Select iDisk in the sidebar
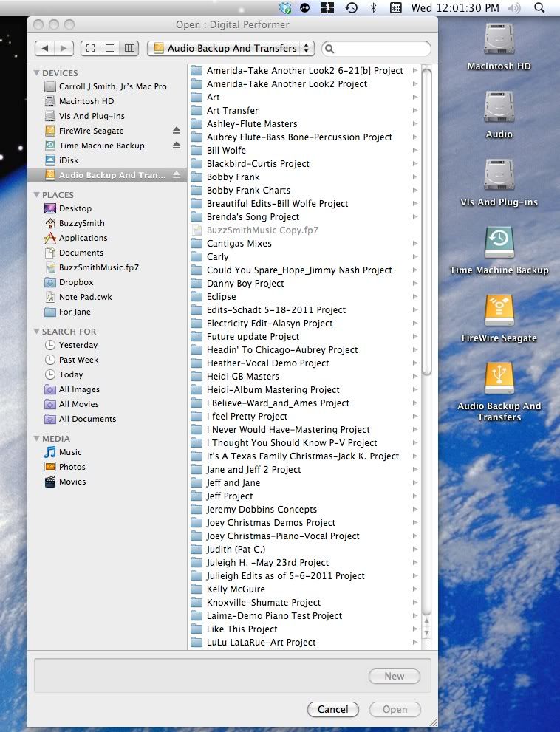 pos(107,160)
